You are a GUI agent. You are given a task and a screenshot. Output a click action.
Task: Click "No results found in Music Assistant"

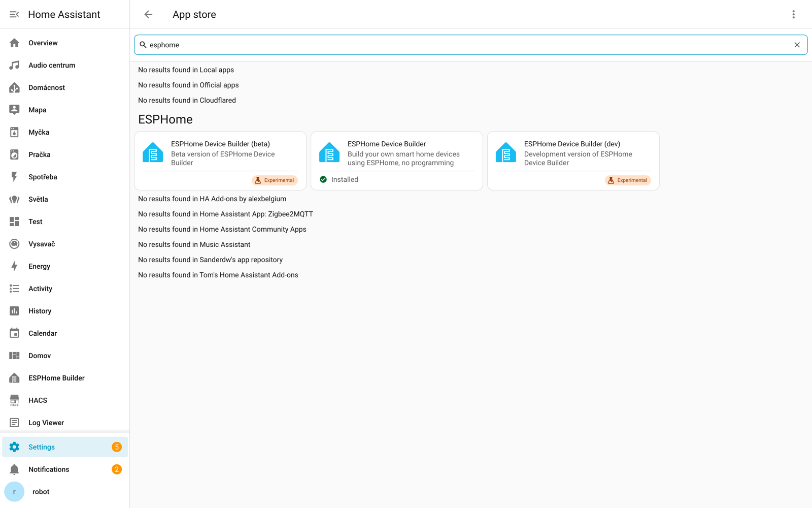194,245
